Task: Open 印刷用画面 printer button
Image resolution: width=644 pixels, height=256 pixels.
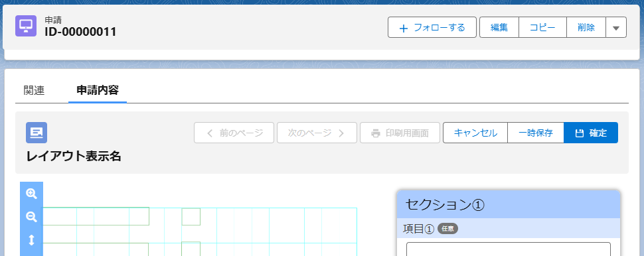Action: pos(400,133)
